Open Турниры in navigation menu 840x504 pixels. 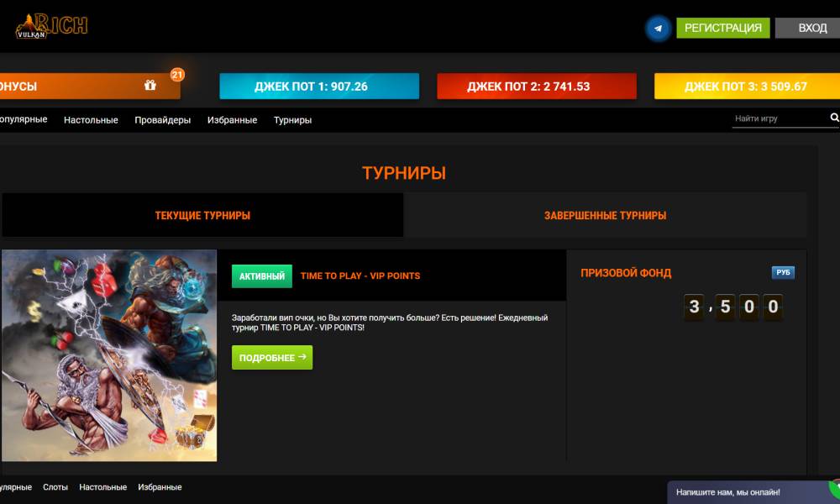click(292, 120)
